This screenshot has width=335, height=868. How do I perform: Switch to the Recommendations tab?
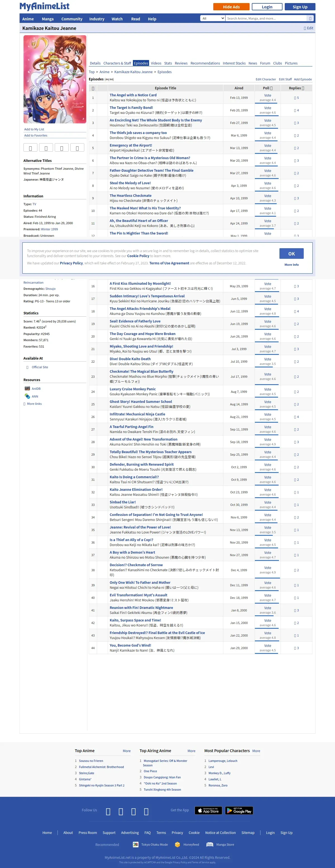[205, 63]
